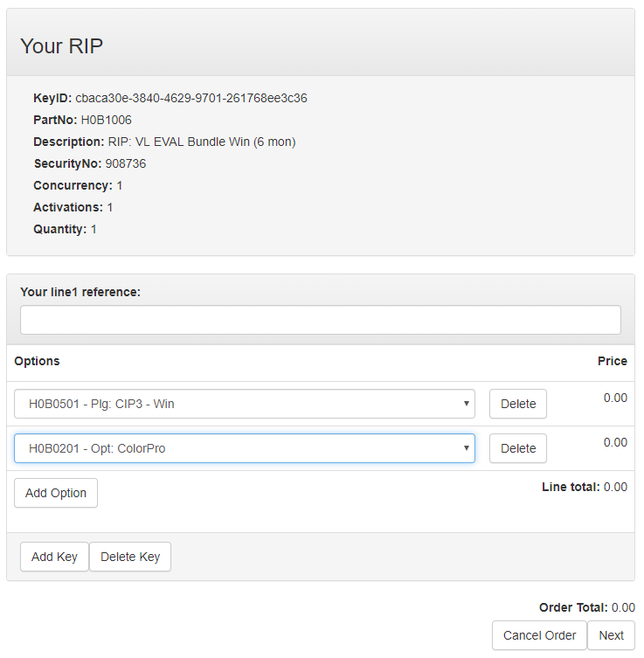Hit the Delete Key button
This screenshot has height=658, width=644.
(x=130, y=557)
